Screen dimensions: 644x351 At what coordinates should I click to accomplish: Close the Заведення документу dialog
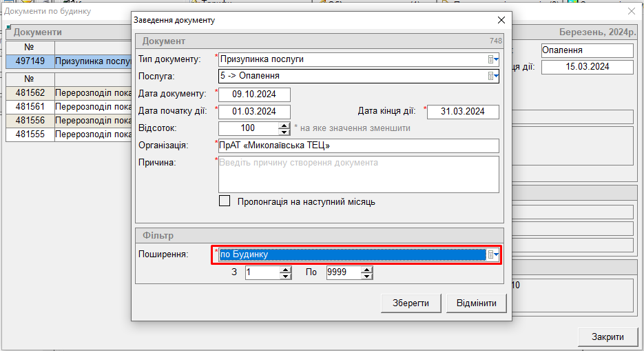[x=501, y=20]
